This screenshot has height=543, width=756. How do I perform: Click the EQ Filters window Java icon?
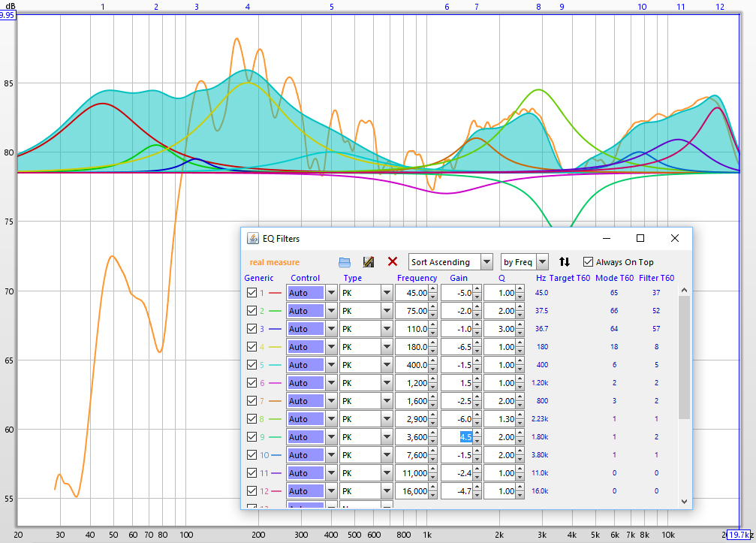point(254,239)
